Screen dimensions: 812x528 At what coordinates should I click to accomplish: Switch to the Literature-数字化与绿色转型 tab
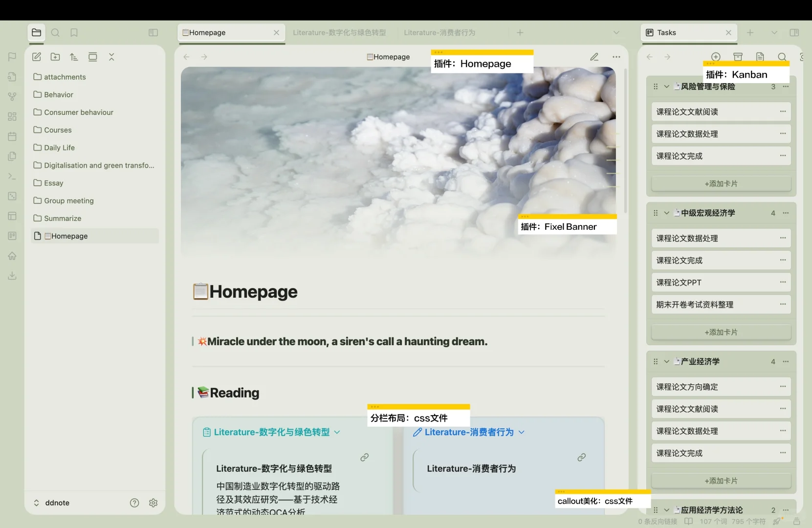pos(339,32)
